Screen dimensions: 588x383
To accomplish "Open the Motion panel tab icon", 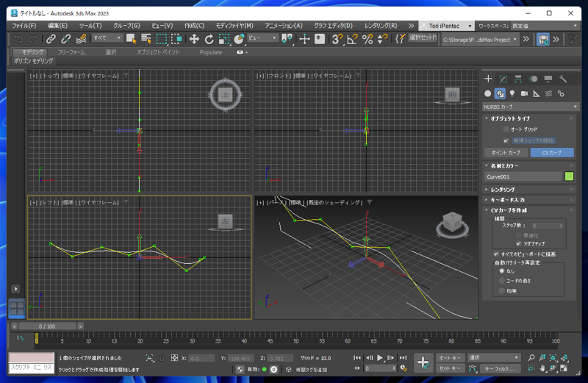I will point(533,79).
